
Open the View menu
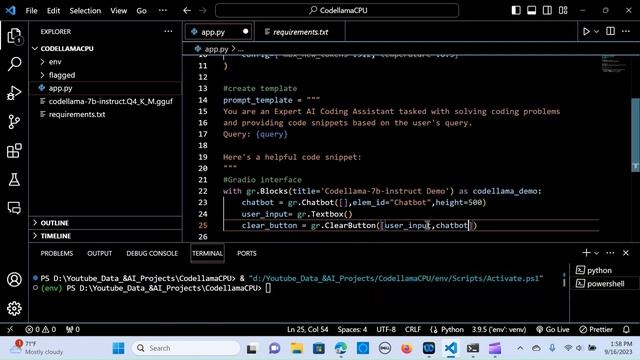point(118,11)
